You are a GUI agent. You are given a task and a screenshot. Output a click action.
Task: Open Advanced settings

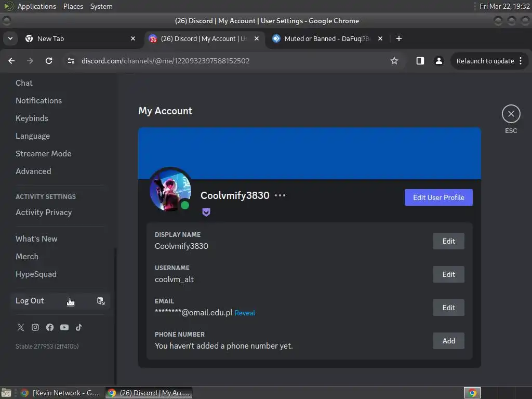click(60, 171)
